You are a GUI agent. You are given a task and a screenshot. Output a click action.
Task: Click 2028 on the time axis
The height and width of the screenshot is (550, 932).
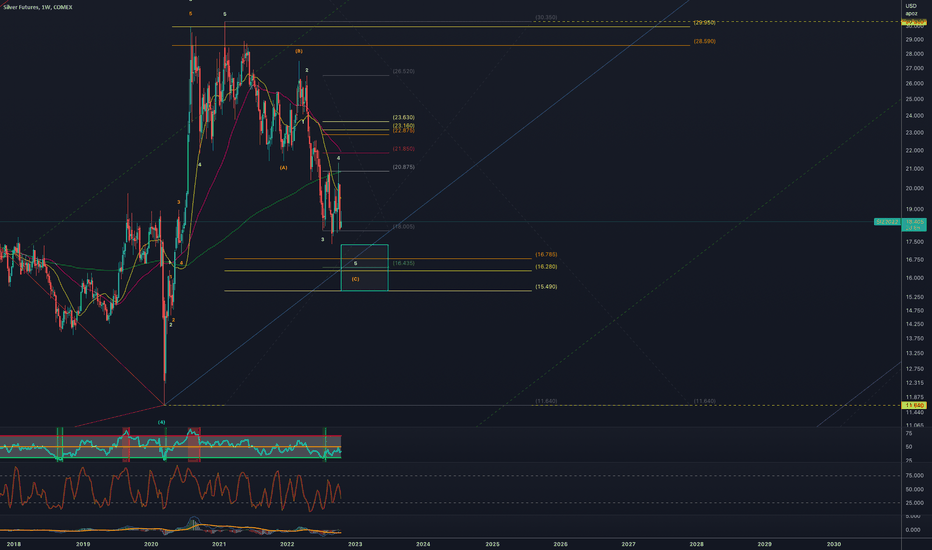tap(697, 544)
